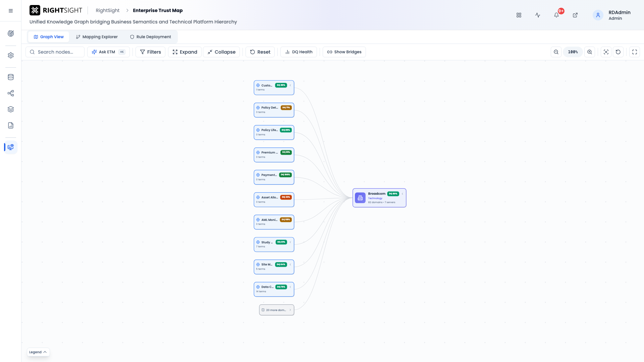
Task: Click the globe icon on Premium node
Action: coord(258,153)
